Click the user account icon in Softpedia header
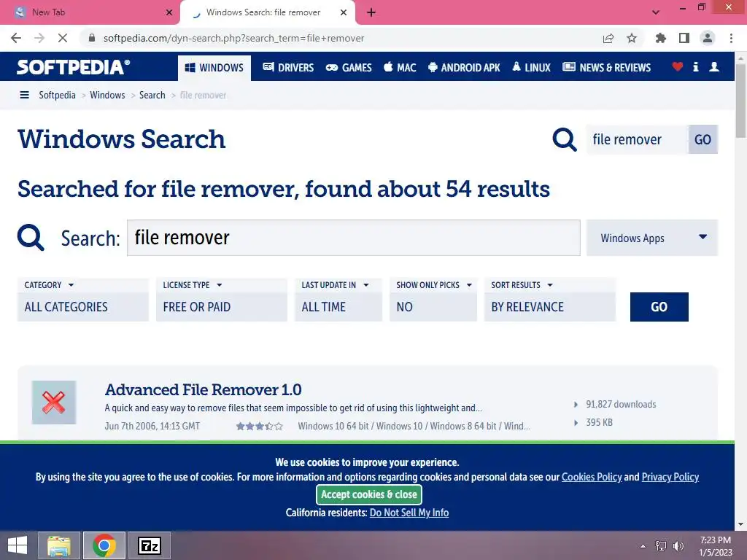This screenshot has width=747, height=560. 714,66
